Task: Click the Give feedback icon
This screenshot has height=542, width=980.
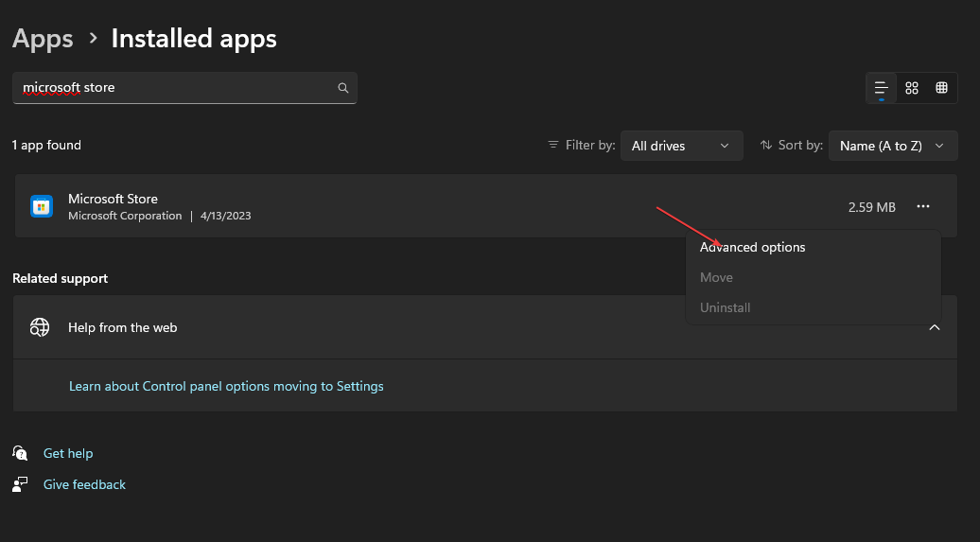Action: 20,484
